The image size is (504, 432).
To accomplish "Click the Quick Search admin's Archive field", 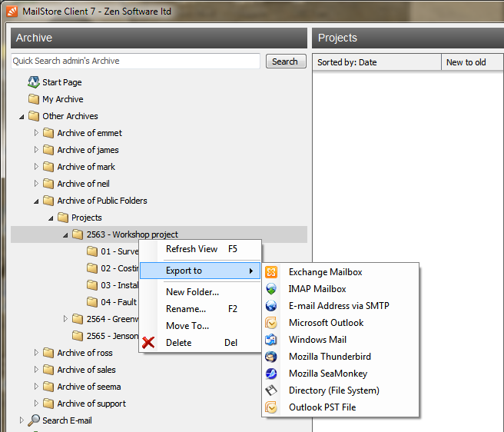I will click(135, 61).
